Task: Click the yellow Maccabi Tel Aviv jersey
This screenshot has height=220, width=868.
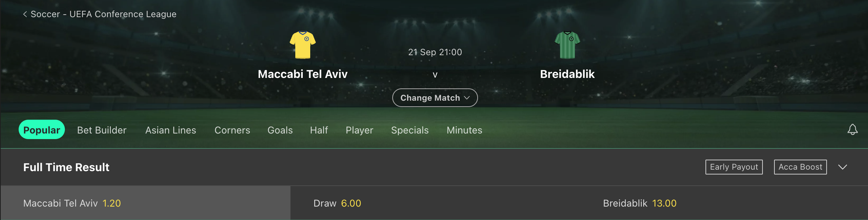Action: point(303,45)
